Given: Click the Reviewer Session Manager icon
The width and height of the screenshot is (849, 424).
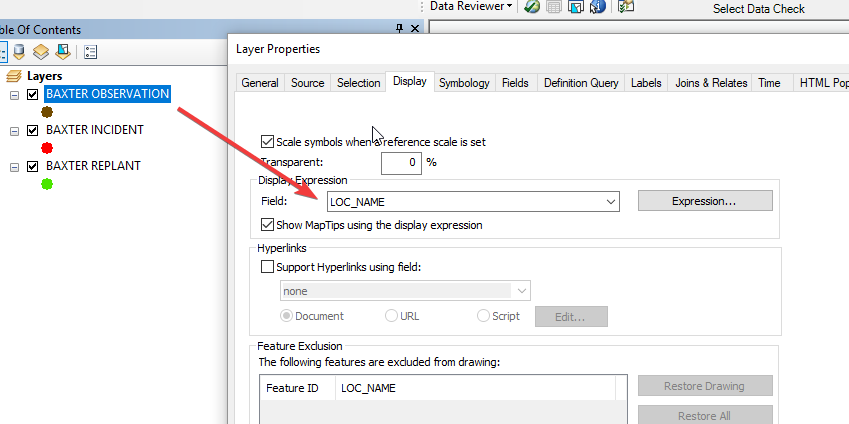Looking at the screenshot, I should pyautogui.click(x=532, y=7).
